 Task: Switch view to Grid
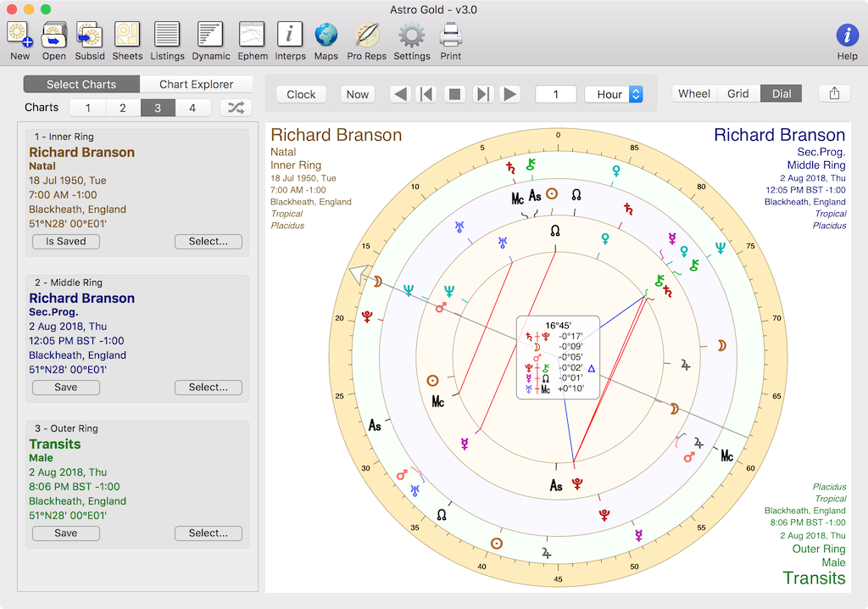[x=738, y=93]
